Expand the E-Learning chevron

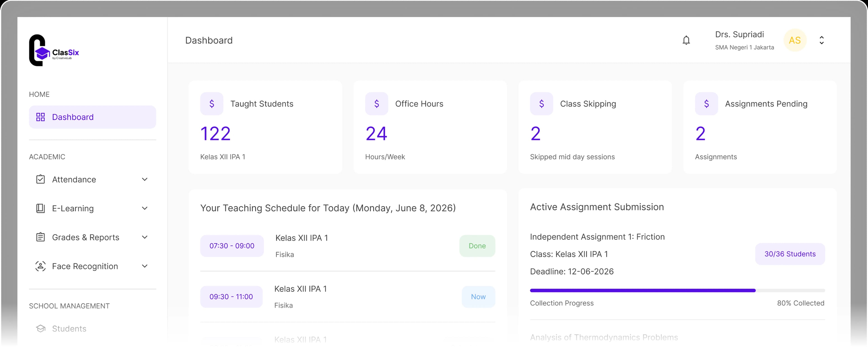tap(145, 209)
